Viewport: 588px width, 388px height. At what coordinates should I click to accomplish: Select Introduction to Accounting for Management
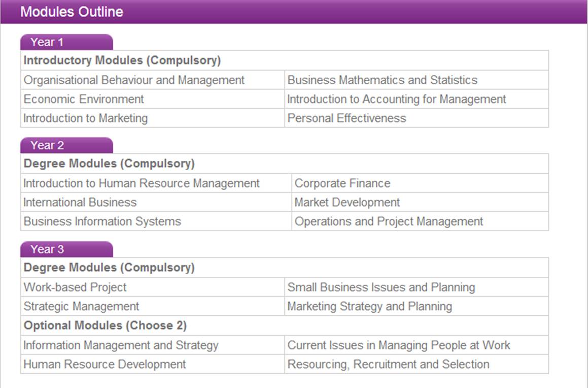pos(396,99)
